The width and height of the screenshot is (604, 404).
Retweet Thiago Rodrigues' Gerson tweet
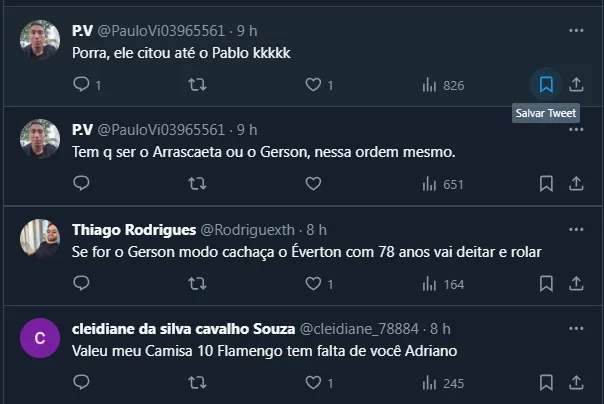(x=198, y=284)
